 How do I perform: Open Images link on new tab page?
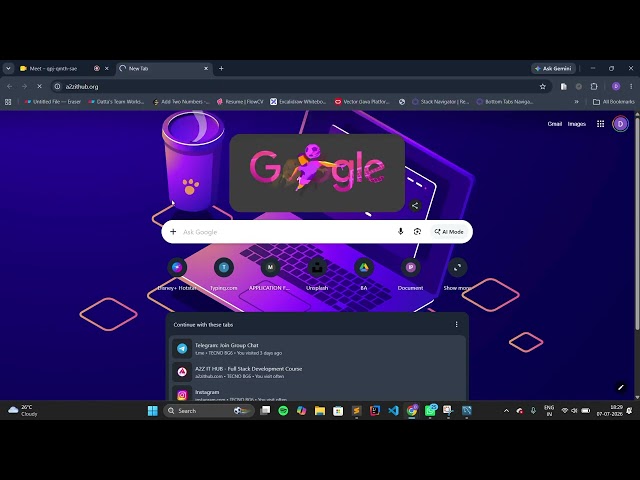point(577,124)
